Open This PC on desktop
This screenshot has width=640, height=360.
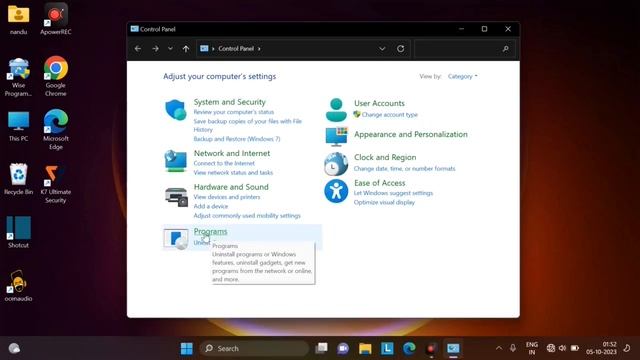[x=18, y=126]
